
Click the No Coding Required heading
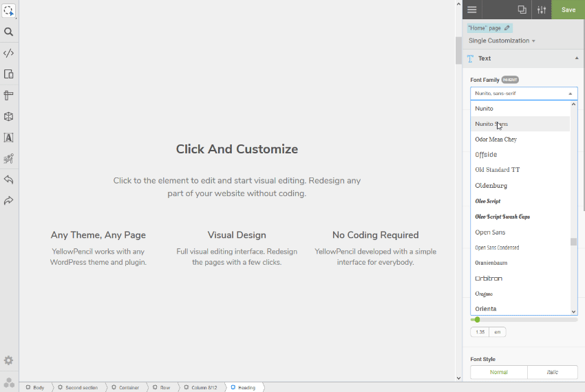(x=375, y=235)
